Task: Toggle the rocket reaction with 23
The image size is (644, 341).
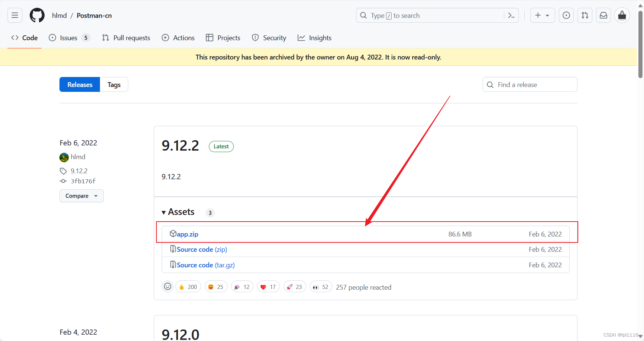Action: [295, 287]
